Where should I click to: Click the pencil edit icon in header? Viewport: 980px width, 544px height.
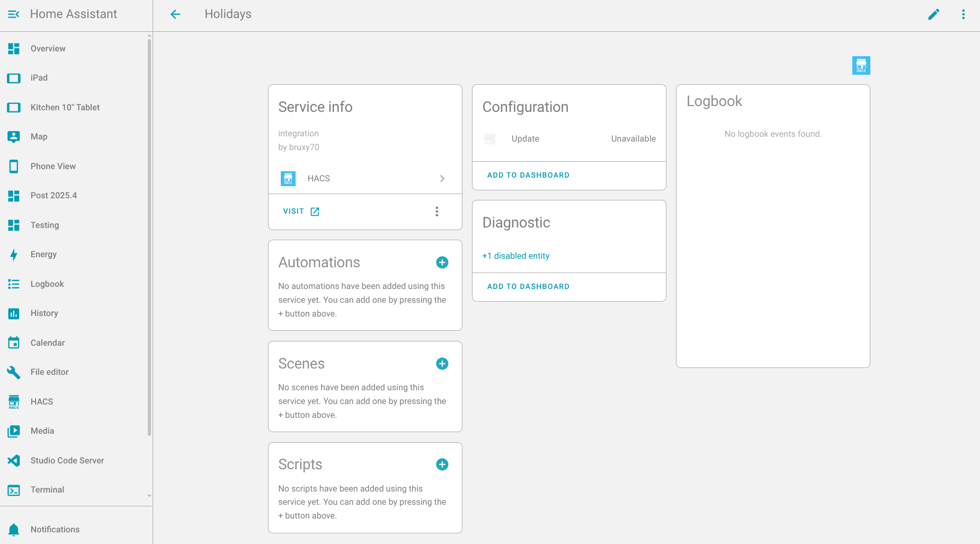coord(933,14)
